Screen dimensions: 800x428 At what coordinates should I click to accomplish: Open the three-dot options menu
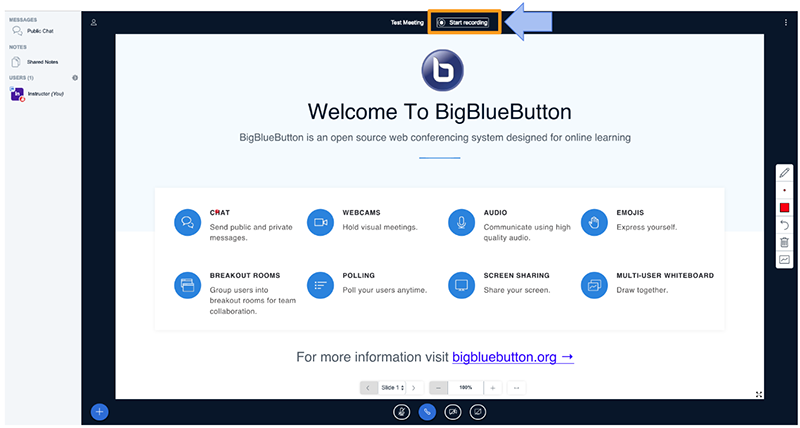(x=786, y=22)
